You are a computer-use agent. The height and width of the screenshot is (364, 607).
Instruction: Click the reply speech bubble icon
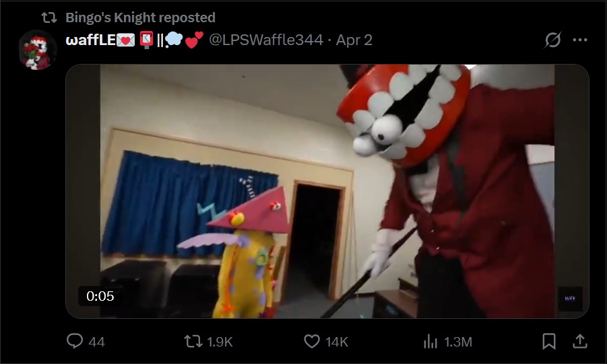pyautogui.click(x=75, y=341)
